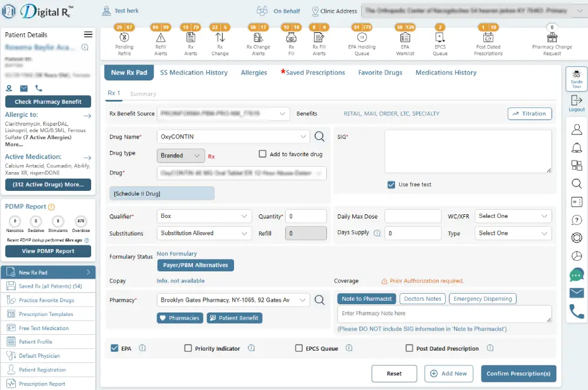Click Titration button
This screenshot has width=588, height=390.
[x=530, y=113]
